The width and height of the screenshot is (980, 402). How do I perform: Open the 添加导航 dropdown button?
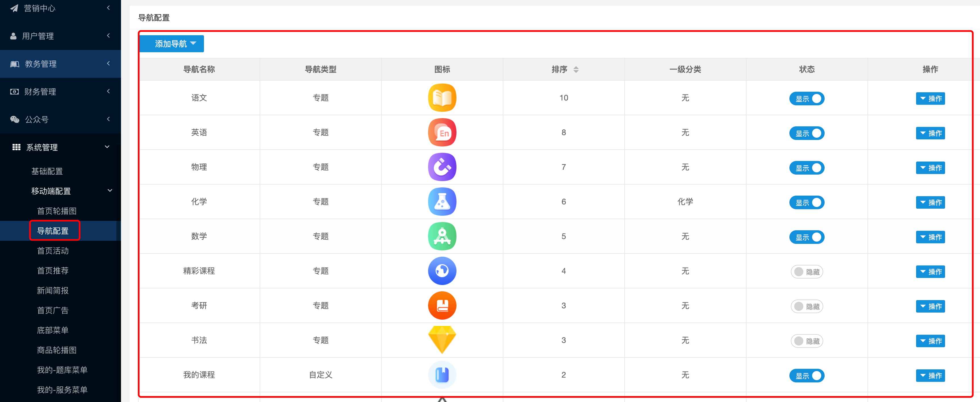pyautogui.click(x=172, y=44)
